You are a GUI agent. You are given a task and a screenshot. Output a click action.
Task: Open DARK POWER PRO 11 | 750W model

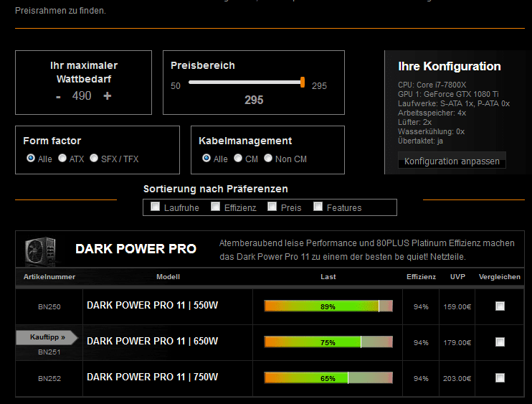pyautogui.click(x=152, y=377)
